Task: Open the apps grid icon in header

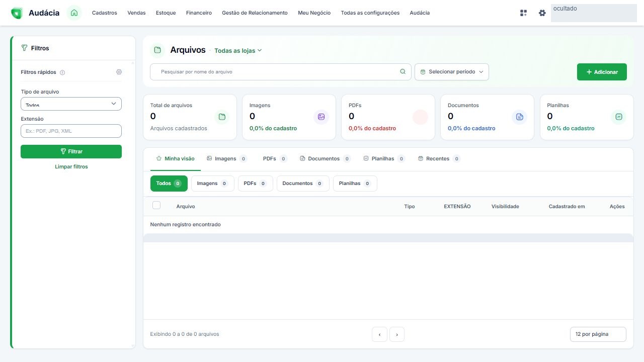Action: point(523,13)
